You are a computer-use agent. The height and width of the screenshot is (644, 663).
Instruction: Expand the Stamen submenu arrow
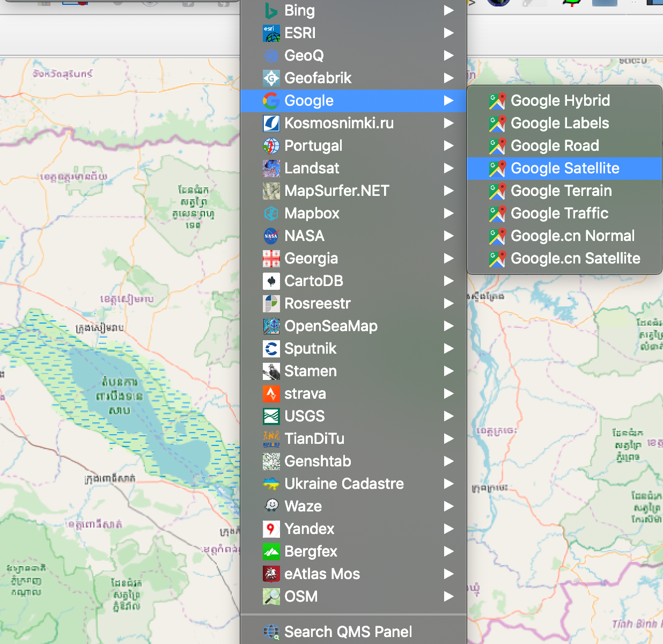[x=449, y=371]
